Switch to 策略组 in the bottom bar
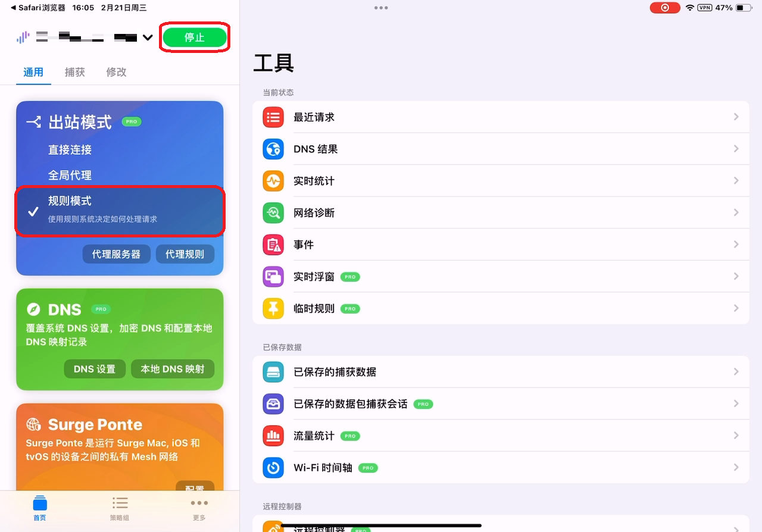The height and width of the screenshot is (532, 762). pyautogui.click(x=119, y=509)
